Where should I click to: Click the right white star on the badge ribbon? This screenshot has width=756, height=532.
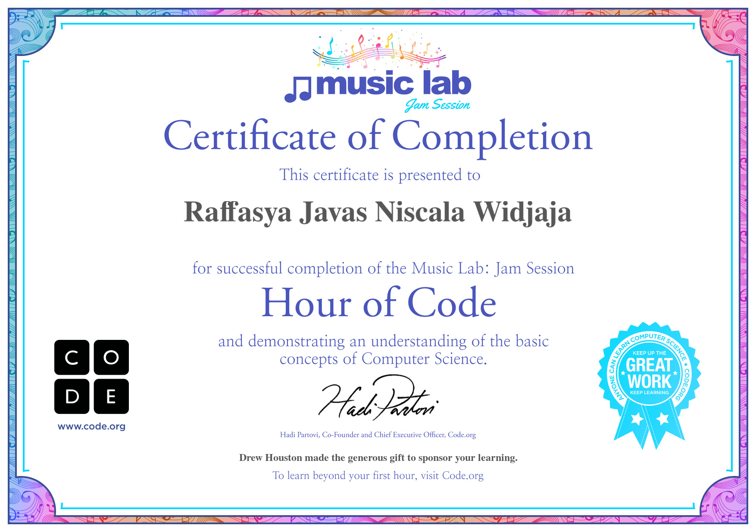pos(662,418)
